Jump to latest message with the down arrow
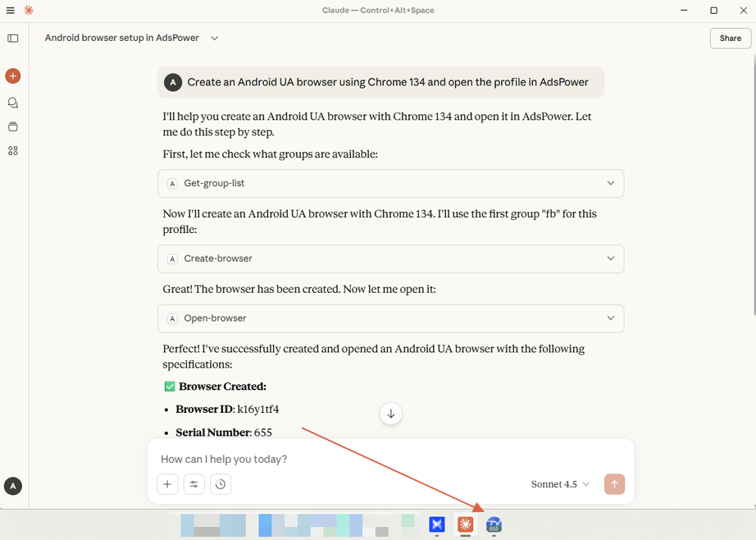The height and width of the screenshot is (540, 756). [x=390, y=414]
